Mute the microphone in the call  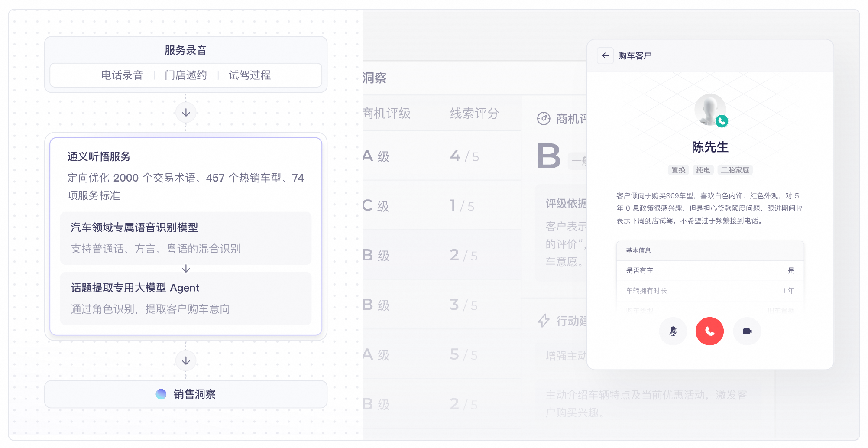(x=673, y=331)
